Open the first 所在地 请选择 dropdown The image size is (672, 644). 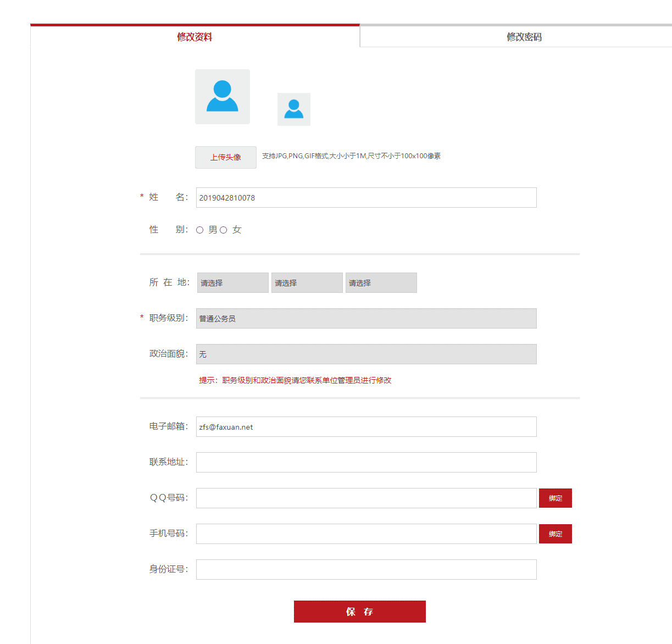tap(233, 283)
